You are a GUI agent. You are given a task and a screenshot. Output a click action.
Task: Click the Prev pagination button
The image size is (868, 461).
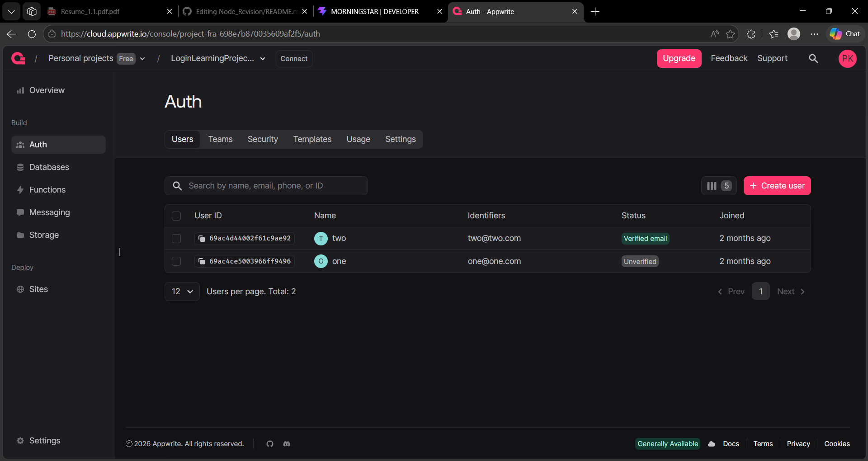(x=731, y=292)
